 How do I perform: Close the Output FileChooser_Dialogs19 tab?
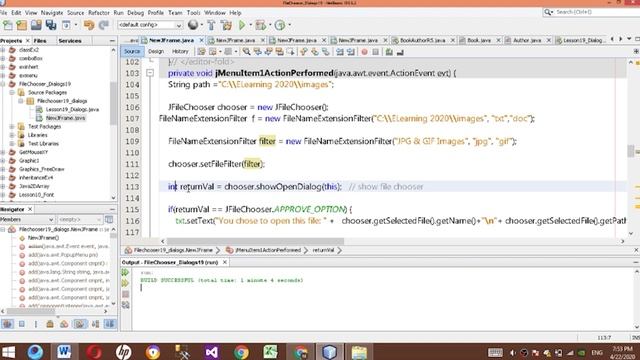point(224,262)
